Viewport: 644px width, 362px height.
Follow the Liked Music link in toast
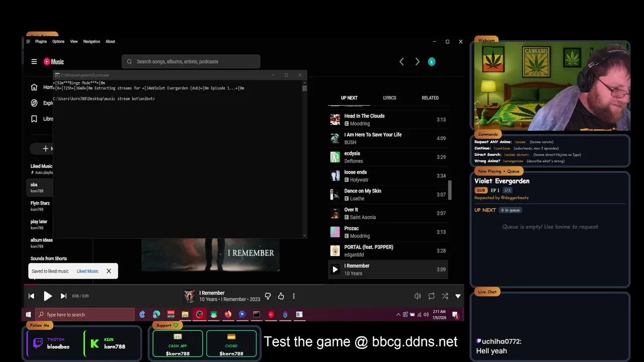pyautogui.click(x=88, y=271)
